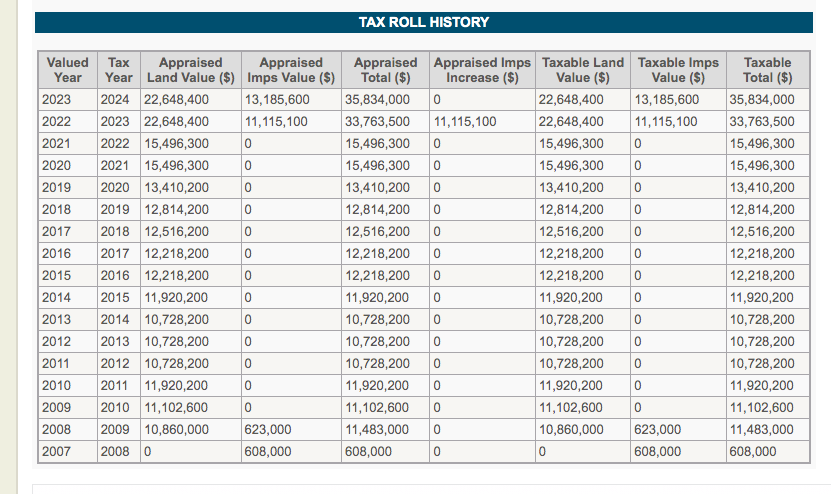Click taxable total in valued year 2019 row
Viewport: 831px width, 494px height.
pyautogui.click(x=767, y=188)
